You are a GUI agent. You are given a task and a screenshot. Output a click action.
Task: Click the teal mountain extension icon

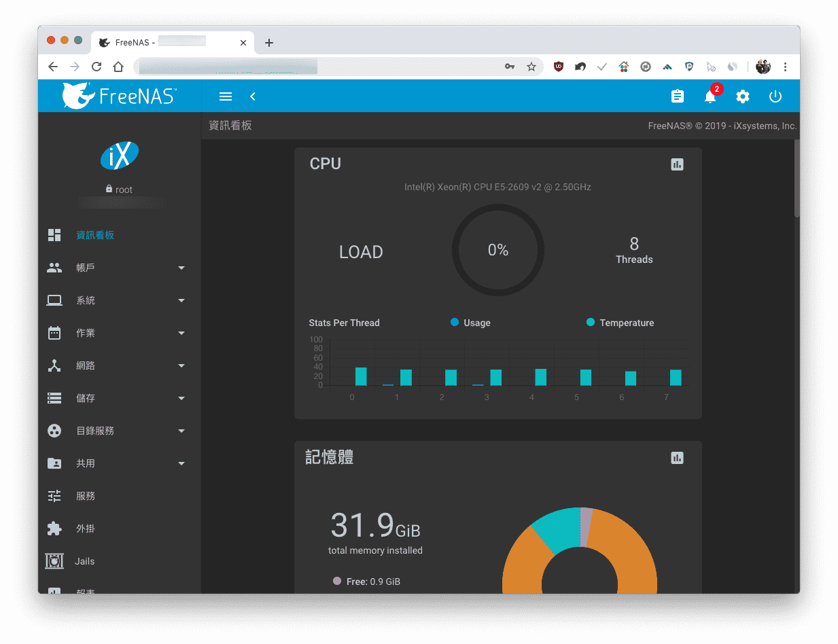[x=667, y=67]
